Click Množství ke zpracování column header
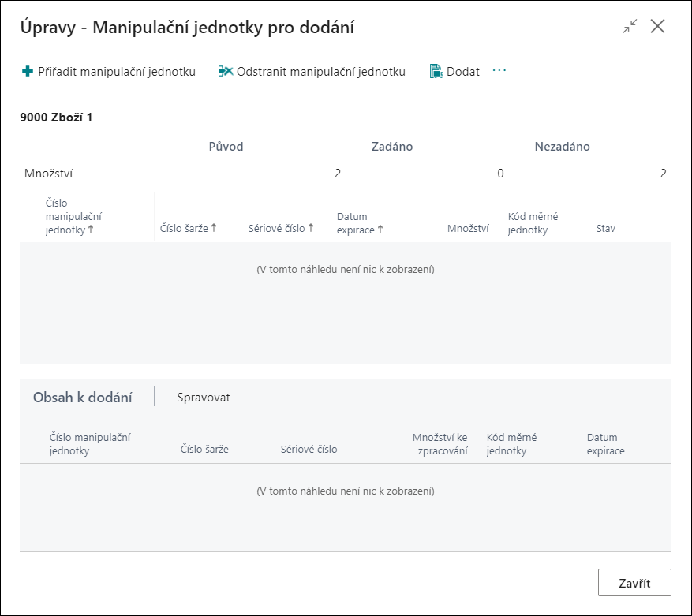 tap(440, 444)
